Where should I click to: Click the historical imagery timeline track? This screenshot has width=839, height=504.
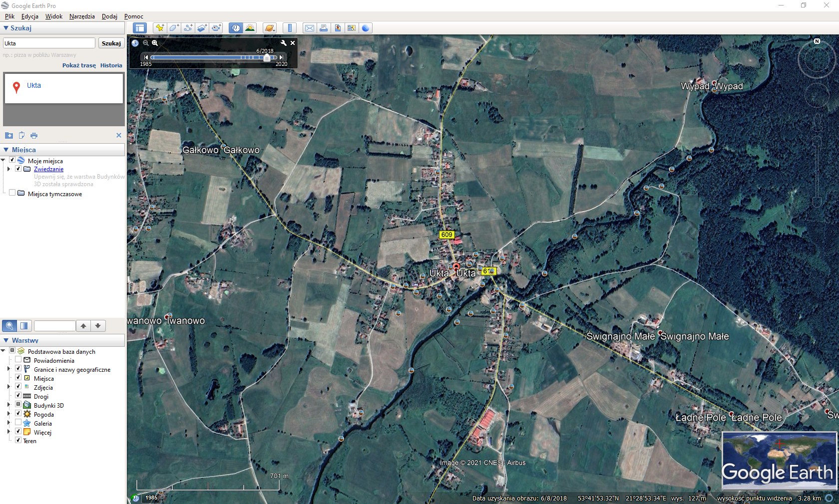[x=214, y=57]
